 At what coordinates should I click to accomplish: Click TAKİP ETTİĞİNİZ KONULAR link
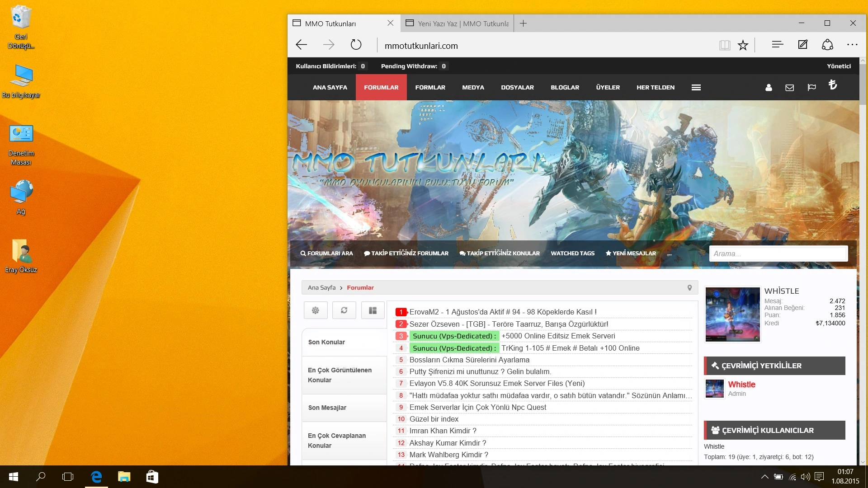coord(500,253)
